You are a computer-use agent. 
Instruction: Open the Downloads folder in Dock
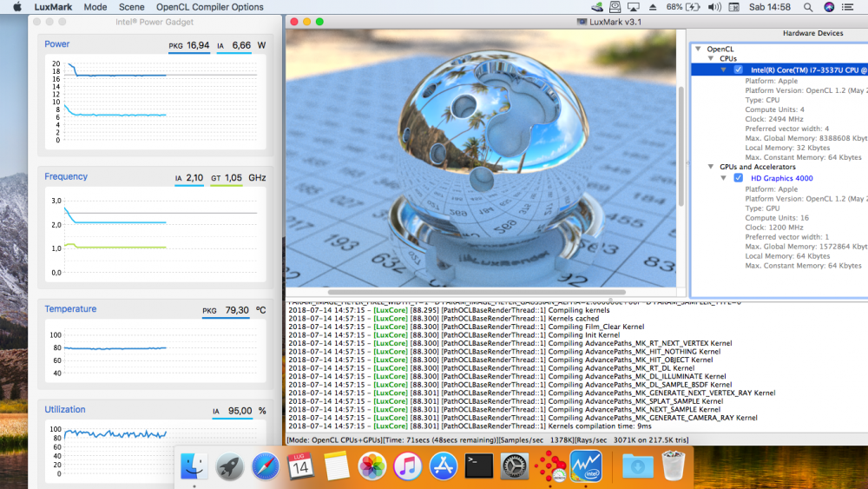click(x=637, y=466)
